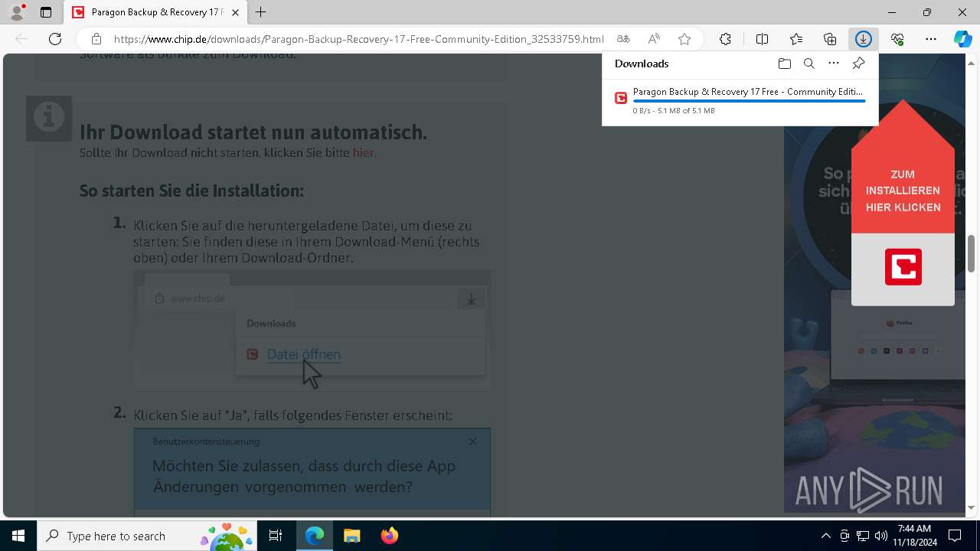The height and width of the screenshot is (551, 980).
Task: Open the taskbar clock and date
Action: [914, 536]
